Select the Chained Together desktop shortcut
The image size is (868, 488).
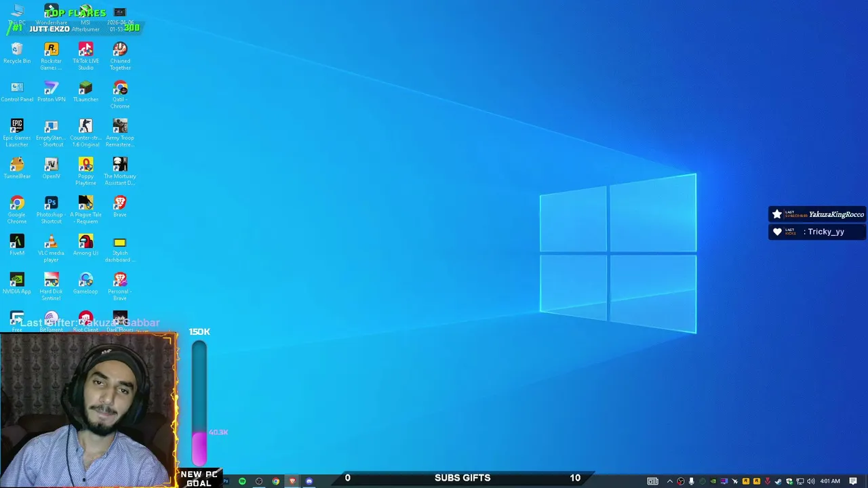pyautogui.click(x=120, y=56)
